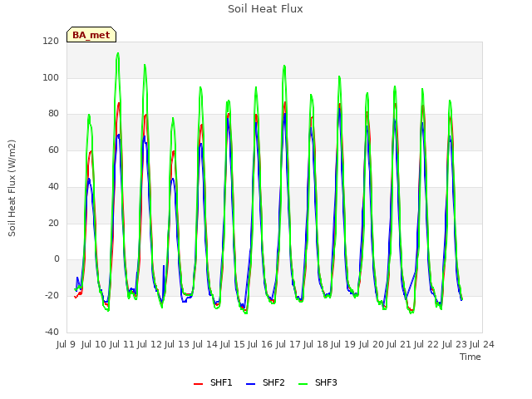The height and width of the screenshot is (399, 532).
Task: Click the Jul 16 x-axis label
Action: coord(259,344)
